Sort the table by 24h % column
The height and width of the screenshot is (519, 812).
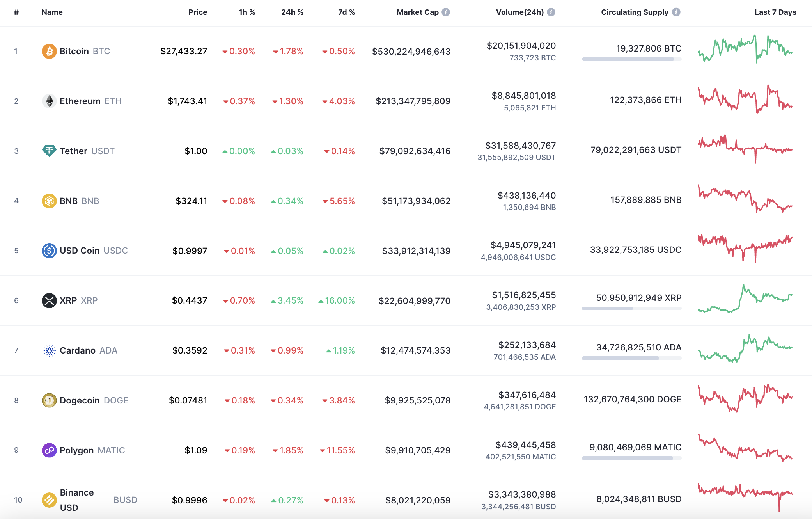292,12
